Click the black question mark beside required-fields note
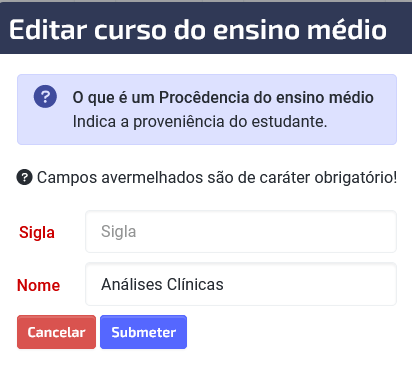 (24, 177)
